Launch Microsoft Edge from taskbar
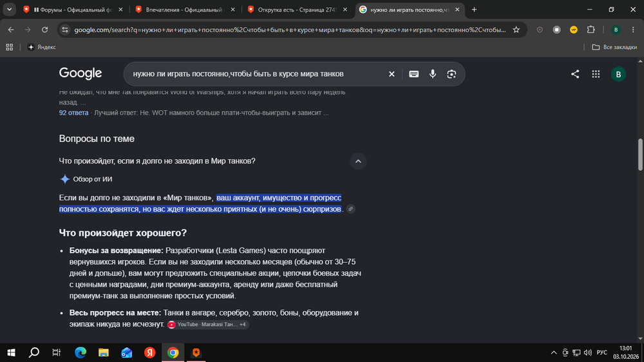The image size is (644, 362). tap(80, 352)
